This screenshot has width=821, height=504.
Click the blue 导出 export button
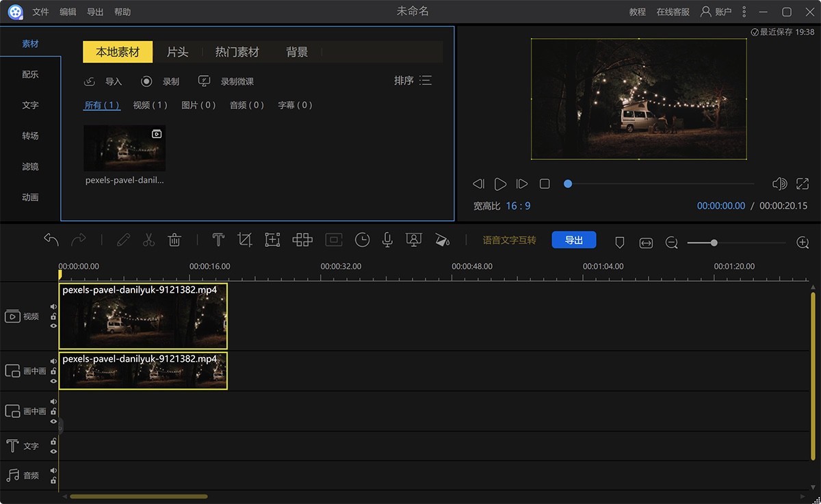573,240
